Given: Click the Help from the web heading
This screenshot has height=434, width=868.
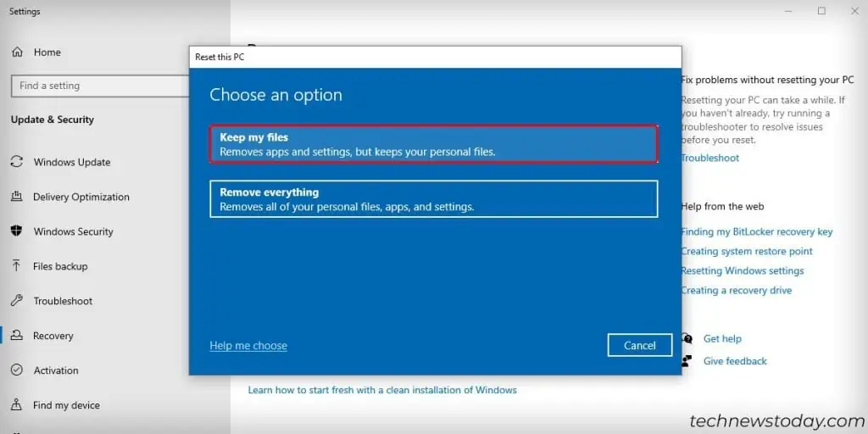Looking at the screenshot, I should tap(722, 207).
